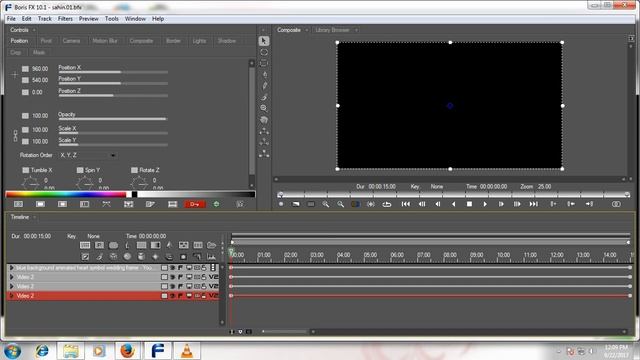Select the zoom magnifier tool in palette
The width and height of the screenshot is (640, 360).
click(x=264, y=108)
